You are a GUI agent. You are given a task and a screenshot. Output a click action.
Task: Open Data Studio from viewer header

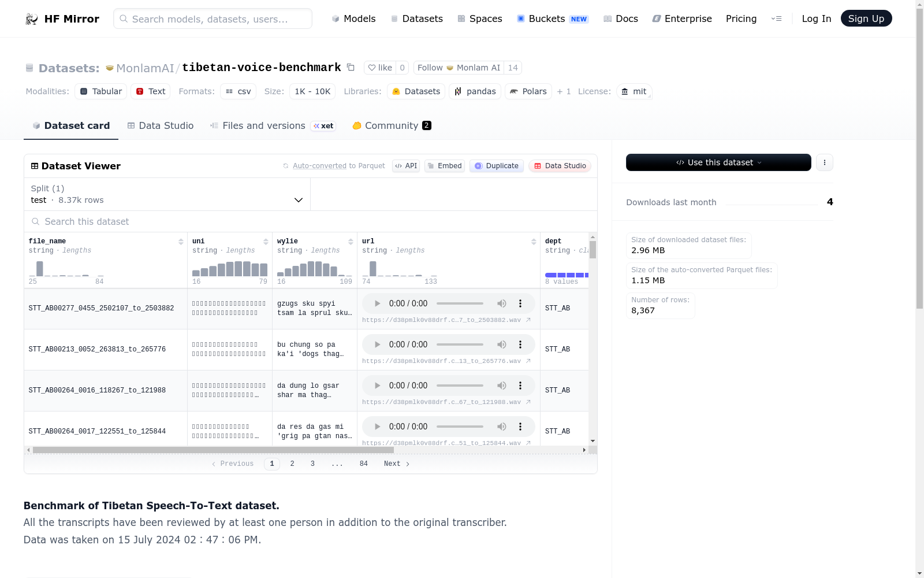point(560,166)
